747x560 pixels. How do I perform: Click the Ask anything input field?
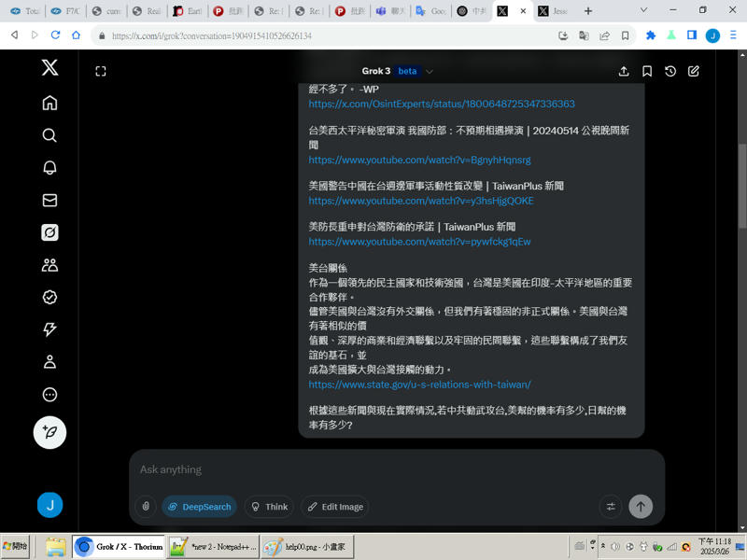tap(373, 469)
